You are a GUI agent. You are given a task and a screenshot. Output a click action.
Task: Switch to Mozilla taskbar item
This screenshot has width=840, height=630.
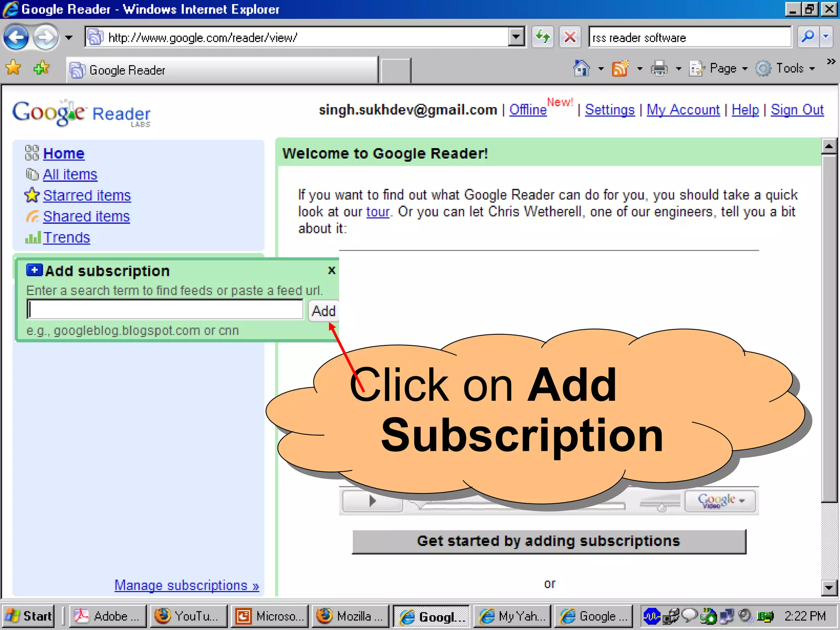click(350, 616)
